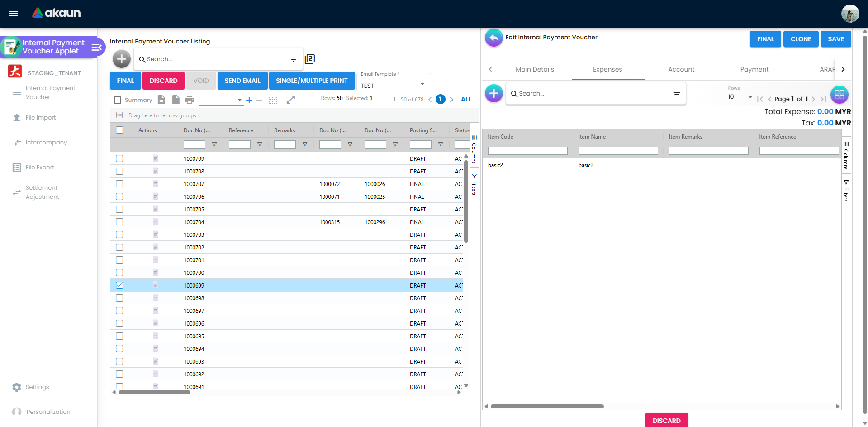Check the select-all checkbox in the table header
The image size is (868, 427).
[x=119, y=130]
